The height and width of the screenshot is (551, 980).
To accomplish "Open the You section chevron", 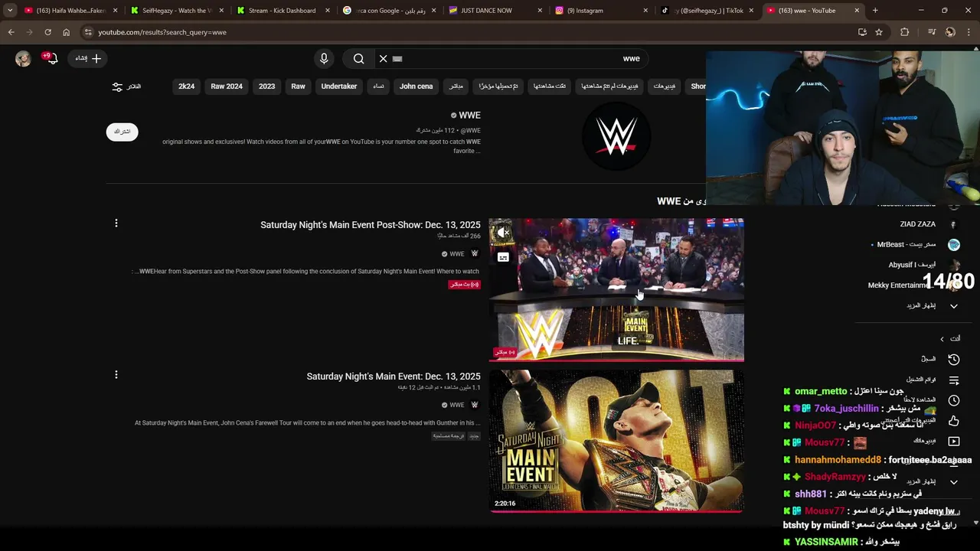I will pyautogui.click(x=942, y=339).
